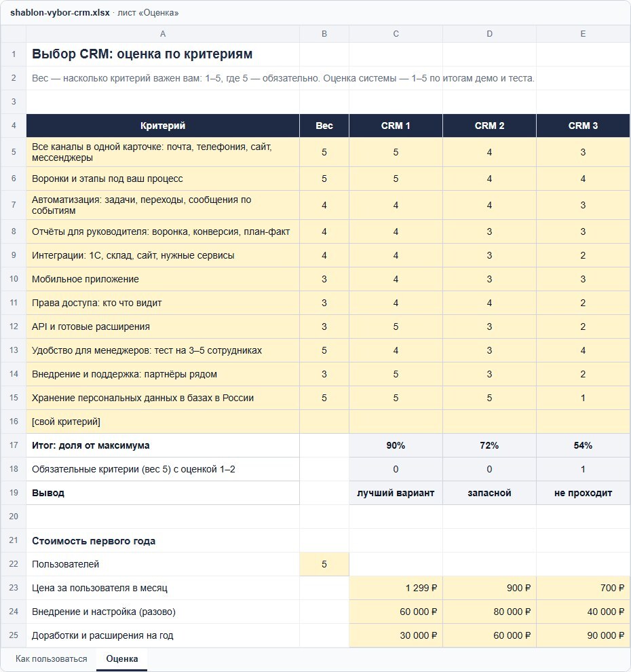Select column D header
Screen dimensions: 631x672
coord(489,34)
